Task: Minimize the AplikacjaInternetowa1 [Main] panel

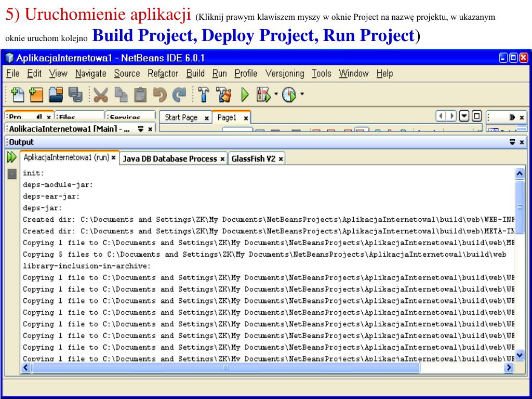Action: tap(141, 129)
